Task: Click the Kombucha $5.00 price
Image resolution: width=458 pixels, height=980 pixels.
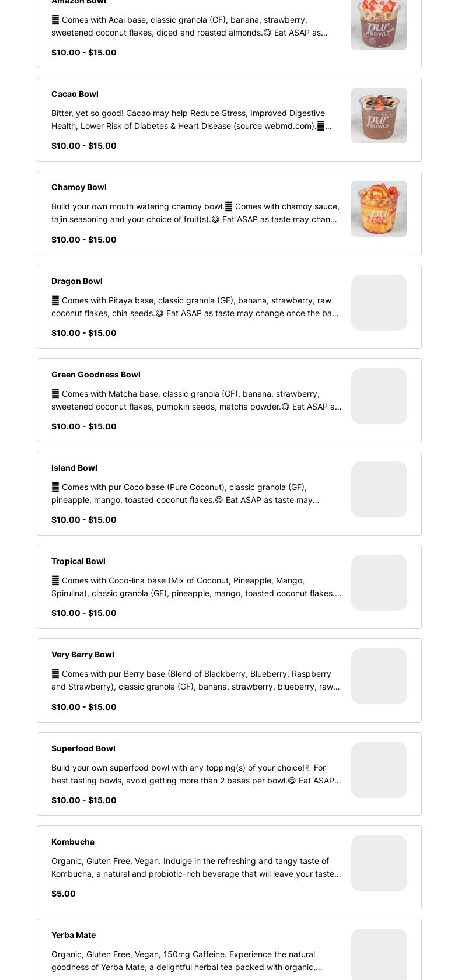Action: pos(64,894)
